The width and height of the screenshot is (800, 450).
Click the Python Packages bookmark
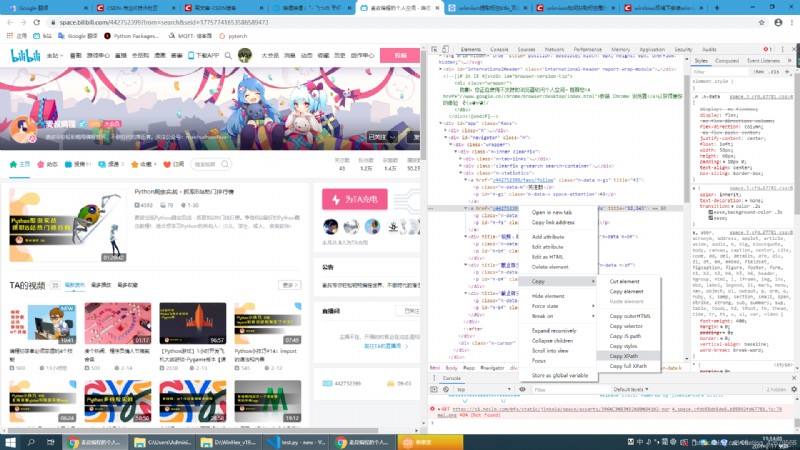tap(132, 36)
